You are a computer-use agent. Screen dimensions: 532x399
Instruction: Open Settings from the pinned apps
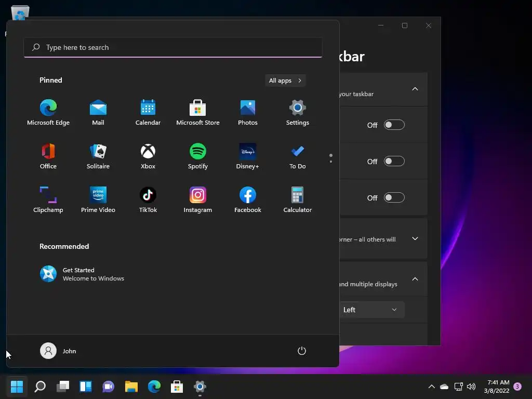[298, 113]
